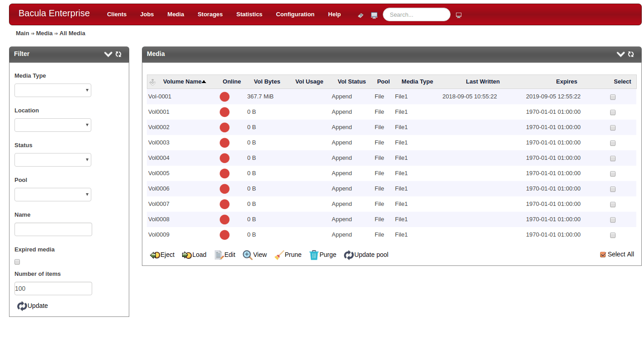Tick the checkbox for Vol-0001
The image size is (644, 358).
pos(613,97)
